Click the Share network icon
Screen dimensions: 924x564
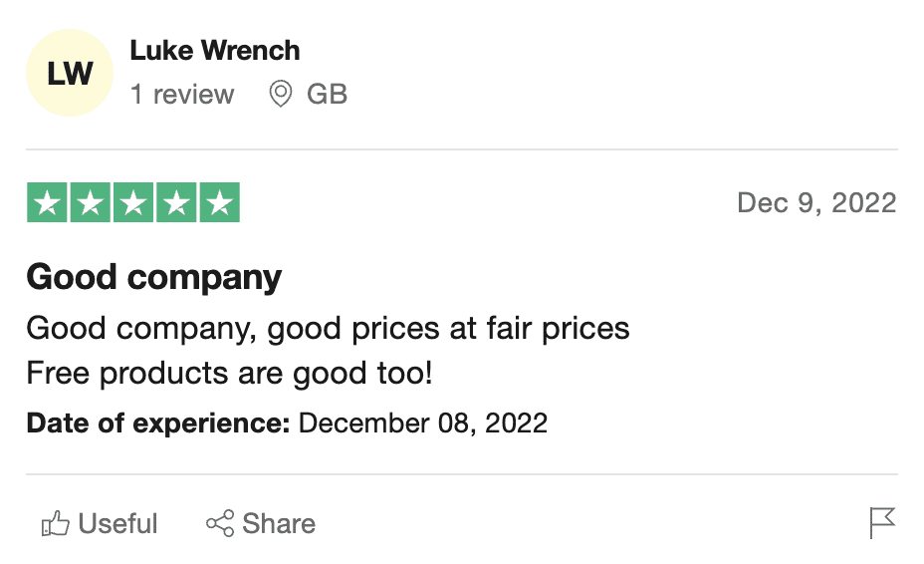click(x=220, y=523)
